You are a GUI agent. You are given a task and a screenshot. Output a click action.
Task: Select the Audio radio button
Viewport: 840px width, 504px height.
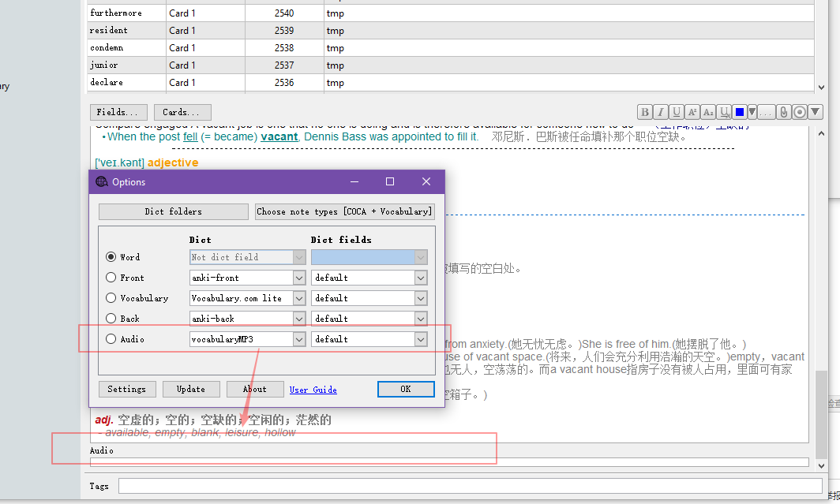tap(111, 338)
